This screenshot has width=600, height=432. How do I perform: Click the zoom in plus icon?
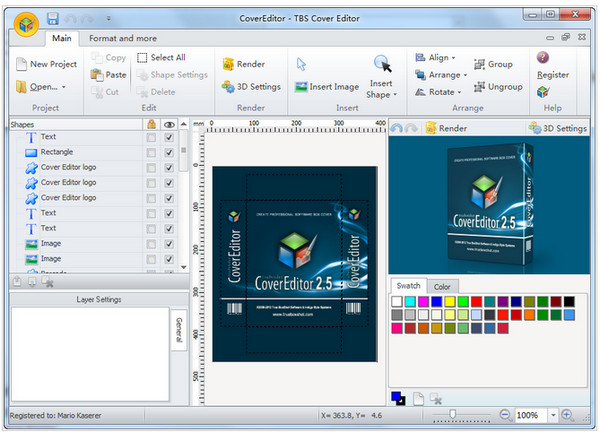coord(567,414)
